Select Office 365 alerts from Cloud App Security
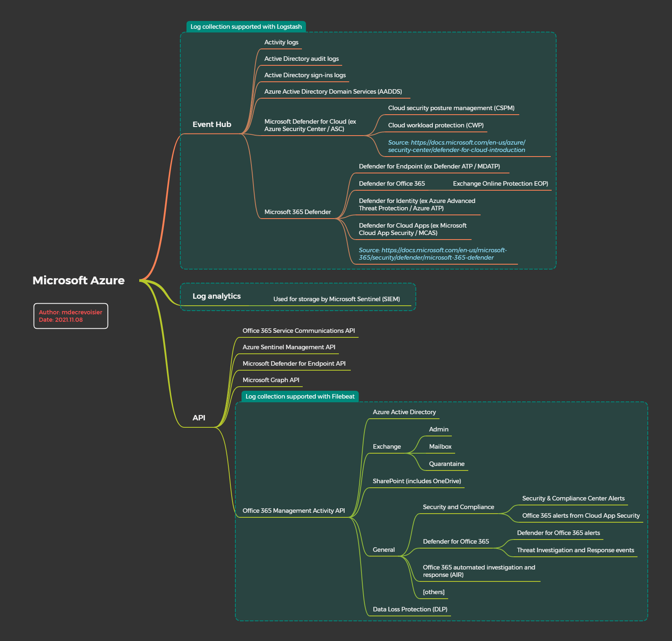The height and width of the screenshot is (641, 672). [581, 516]
